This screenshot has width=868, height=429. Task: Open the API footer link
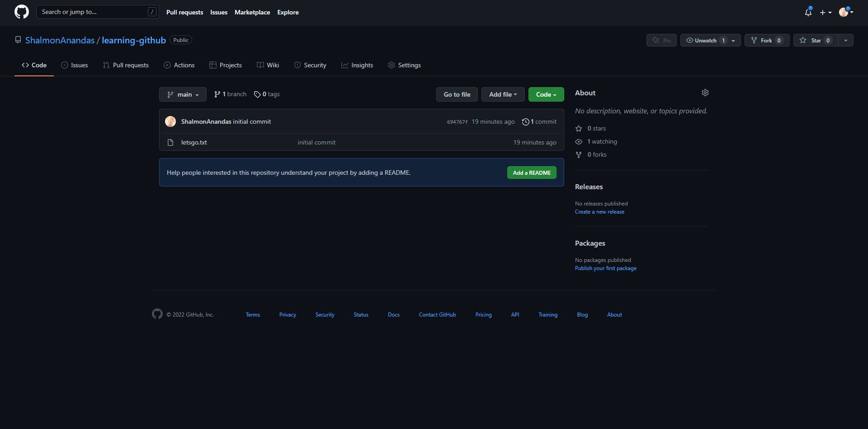point(515,315)
